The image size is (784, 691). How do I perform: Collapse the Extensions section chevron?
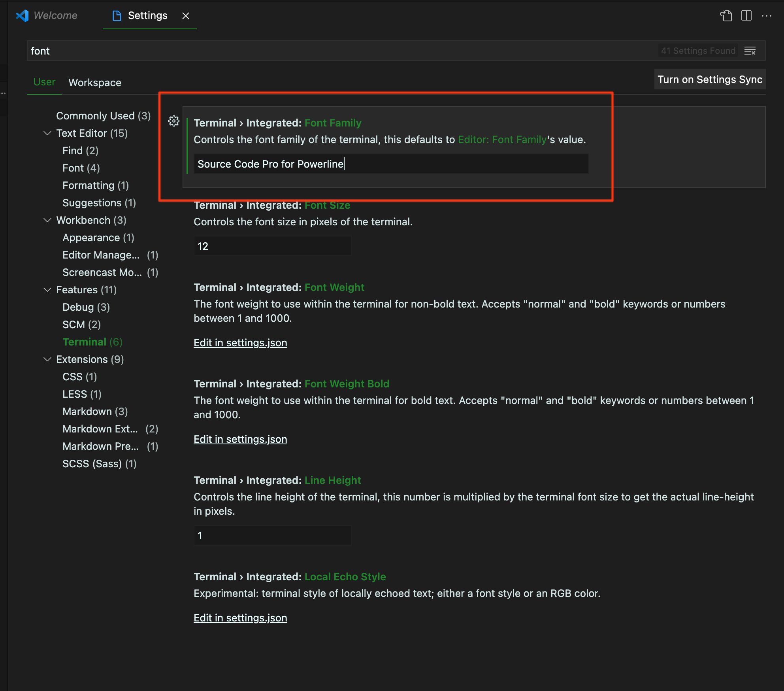[x=47, y=359]
